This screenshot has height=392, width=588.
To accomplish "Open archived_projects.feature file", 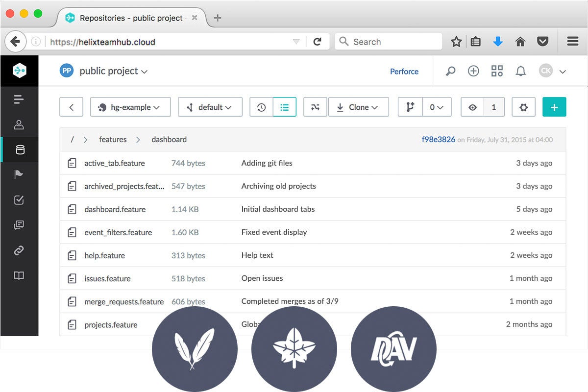I will tap(124, 186).
